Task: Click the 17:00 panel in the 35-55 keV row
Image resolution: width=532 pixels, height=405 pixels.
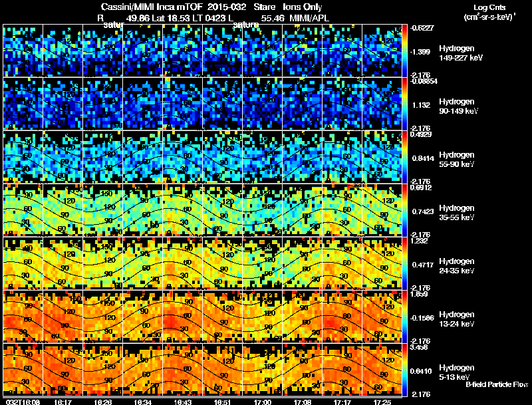Action: (x=262, y=210)
